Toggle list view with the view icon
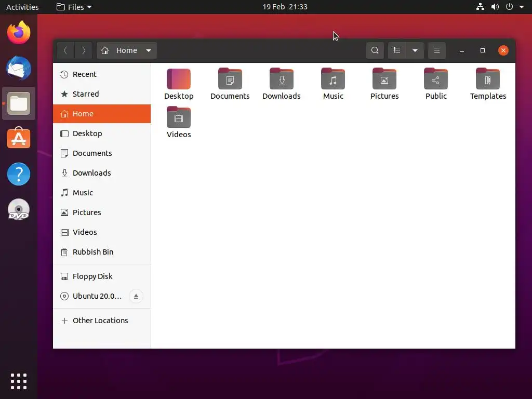Screen dimensions: 532x399 tap(396, 50)
